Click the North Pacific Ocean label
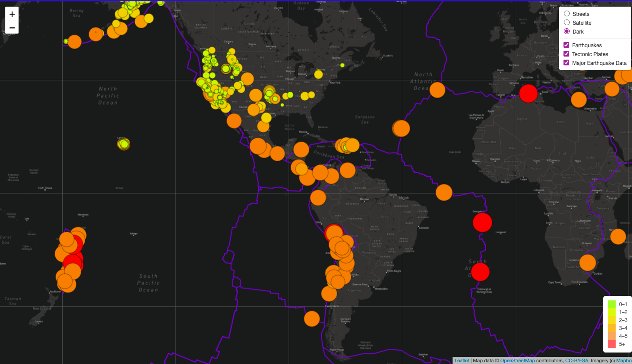The height and width of the screenshot is (364, 632). point(108,95)
